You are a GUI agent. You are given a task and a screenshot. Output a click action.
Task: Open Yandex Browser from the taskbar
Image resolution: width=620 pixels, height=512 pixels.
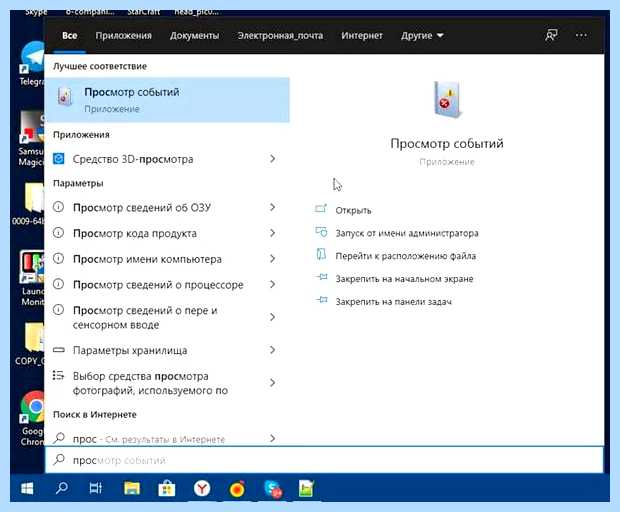point(202,489)
